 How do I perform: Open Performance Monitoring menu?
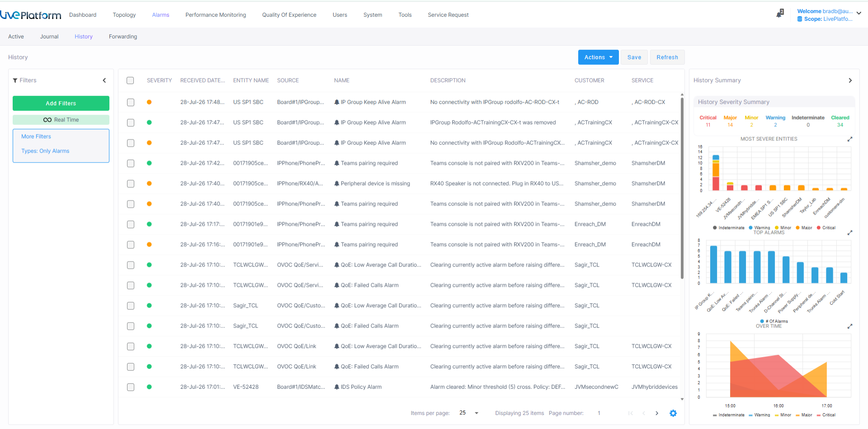coord(216,15)
